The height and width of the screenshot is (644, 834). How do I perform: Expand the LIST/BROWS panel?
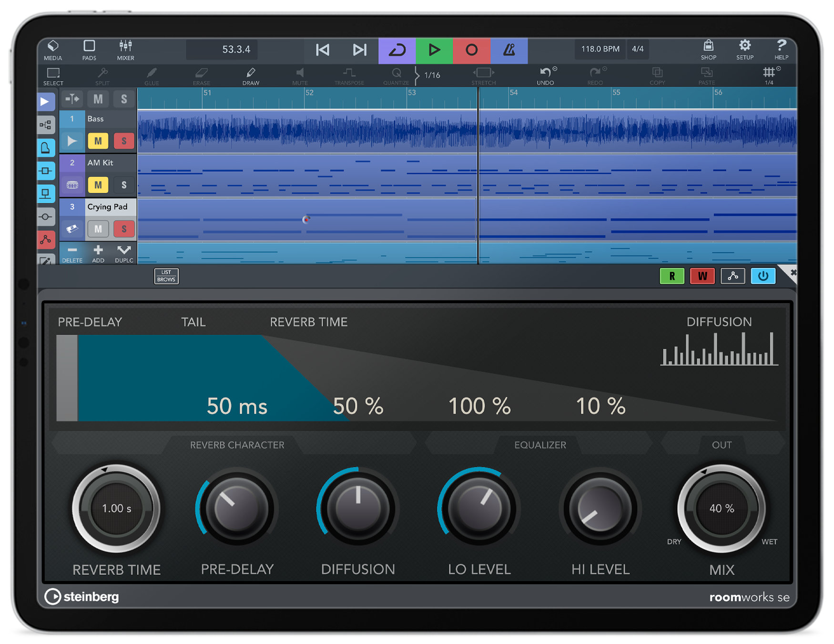[x=166, y=276]
